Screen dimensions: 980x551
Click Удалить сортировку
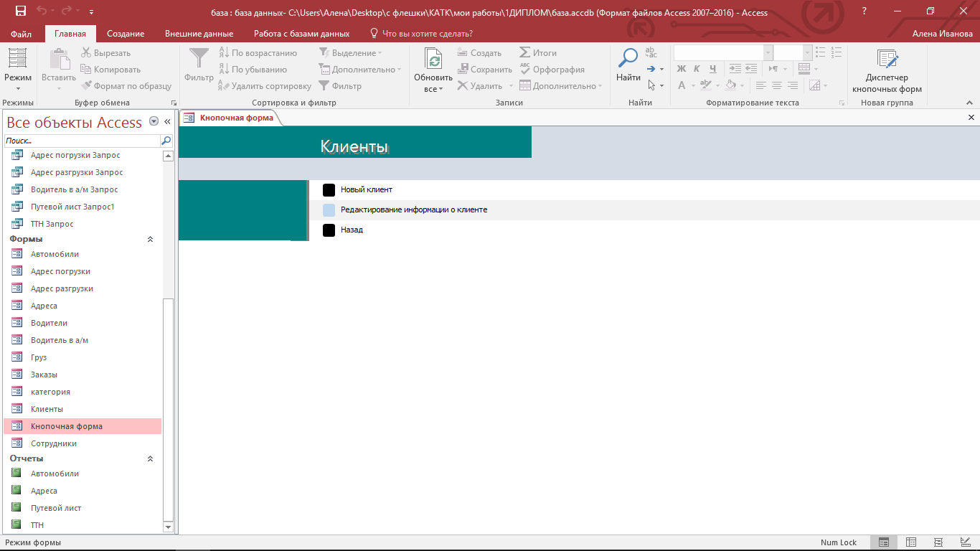pos(265,86)
